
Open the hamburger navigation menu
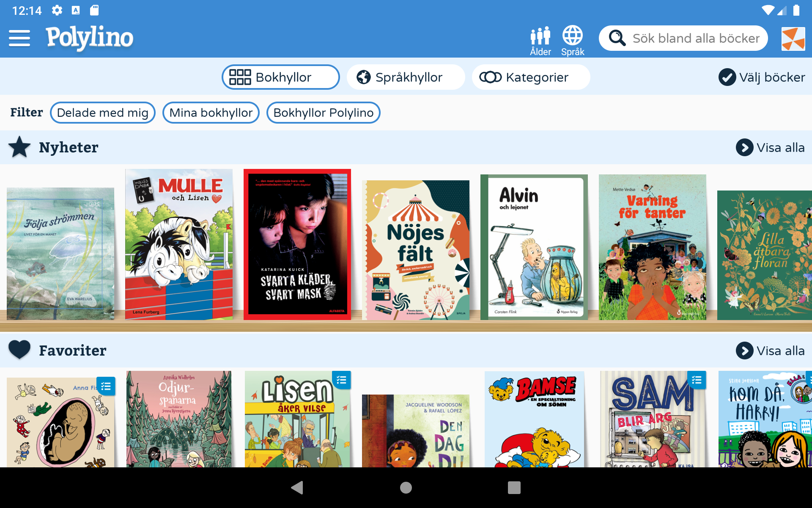click(19, 38)
